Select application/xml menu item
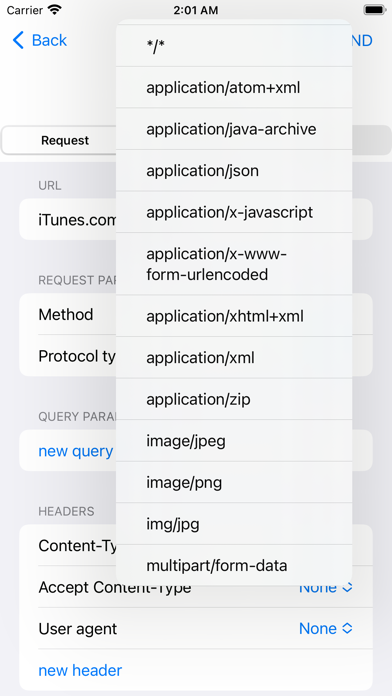Image resolution: width=392 pixels, height=696 pixels. point(234,358)
